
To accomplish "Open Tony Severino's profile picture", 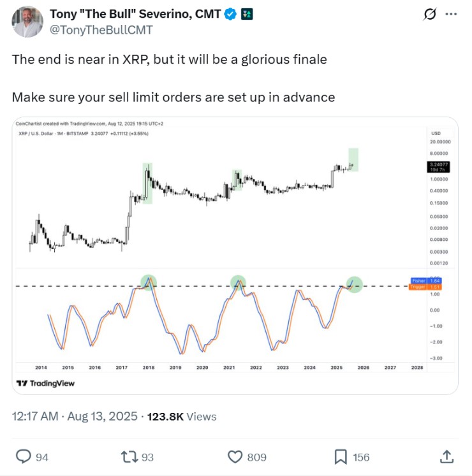I will click(x=27, y=22).
